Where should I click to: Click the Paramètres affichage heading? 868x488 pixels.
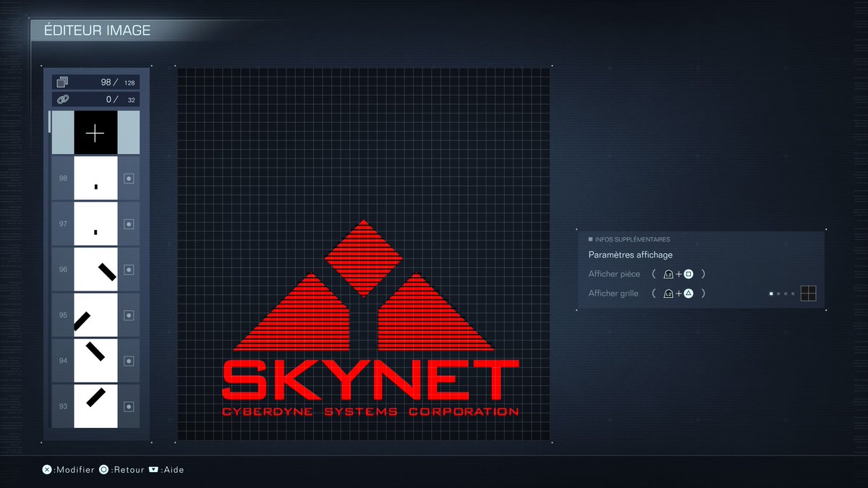pyautogui.click(x=631, y=254)
